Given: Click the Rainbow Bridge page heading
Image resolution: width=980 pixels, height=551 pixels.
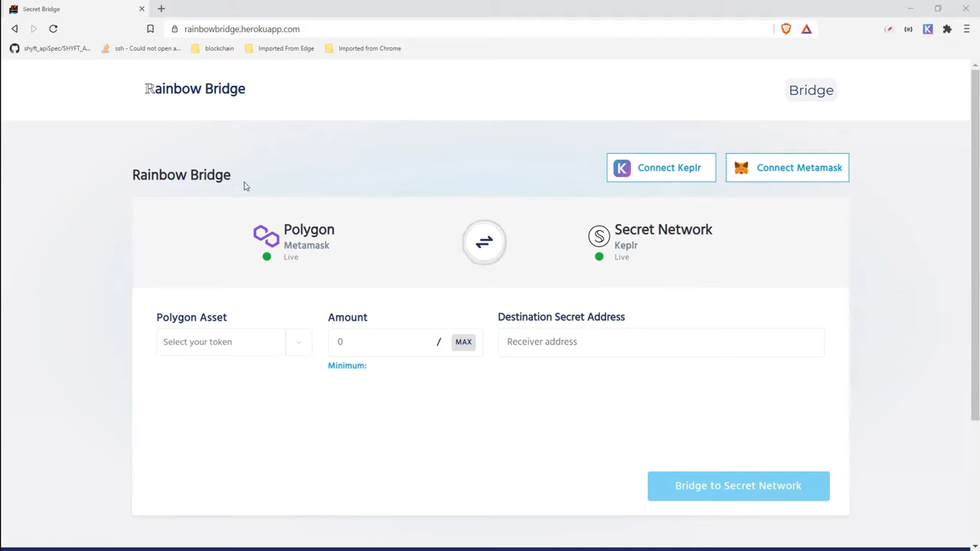Looking at the screenshot, I should [181, 175].
